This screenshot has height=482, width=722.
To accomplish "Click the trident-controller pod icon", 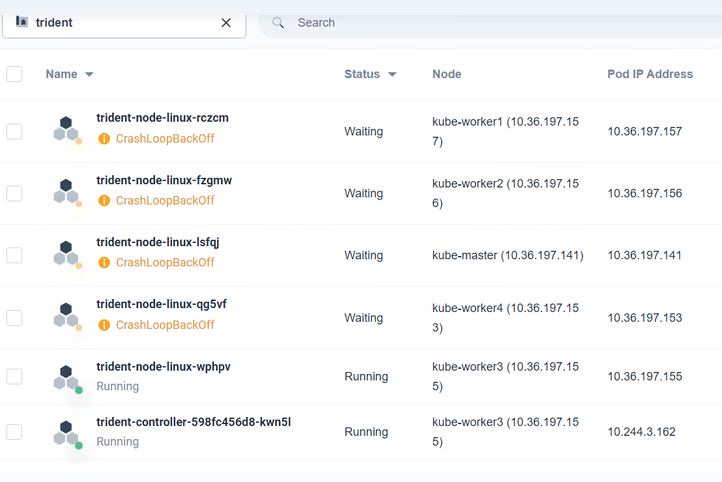I will point(66,433).
